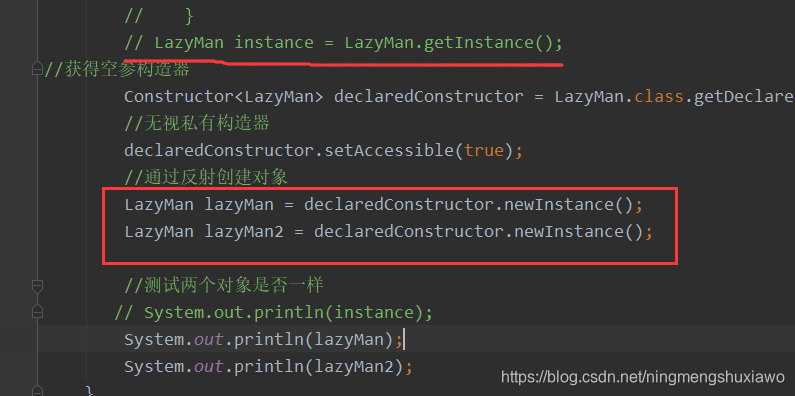Screen dimensions: 795x396
Task: Click fold marker beside closing brace
Action: 38,391
